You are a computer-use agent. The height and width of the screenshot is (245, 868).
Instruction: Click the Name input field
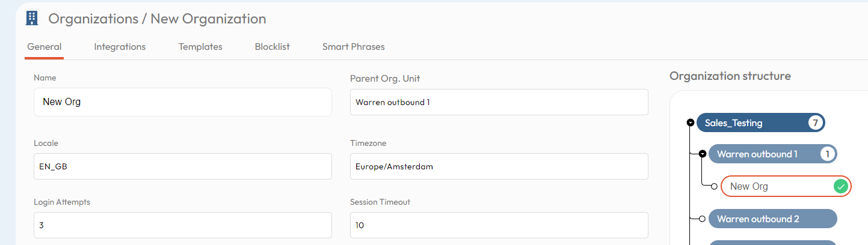click(183, 102)
